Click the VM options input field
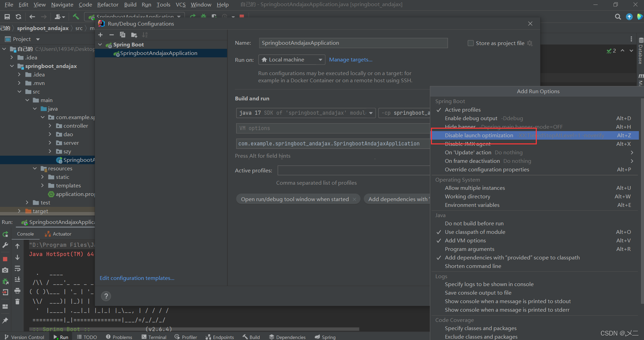Image resolution: width=644 pixels, height=340 pixels. 333,128
